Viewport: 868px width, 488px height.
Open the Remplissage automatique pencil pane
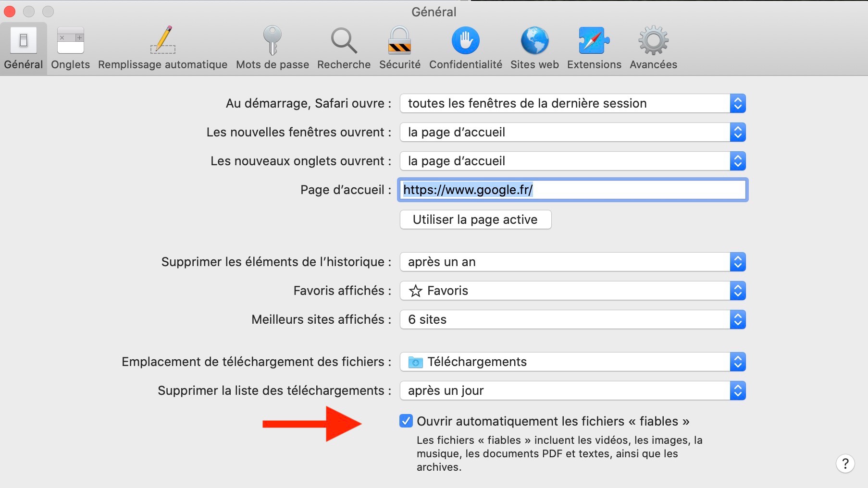click(x=162, y=49)
